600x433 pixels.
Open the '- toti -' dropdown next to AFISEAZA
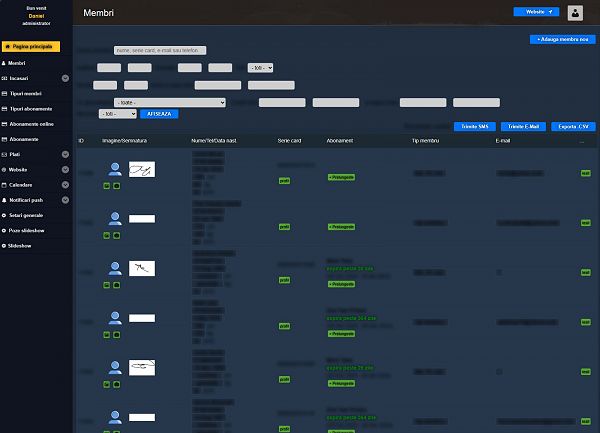pyautogui.click(x=117, y=114)
